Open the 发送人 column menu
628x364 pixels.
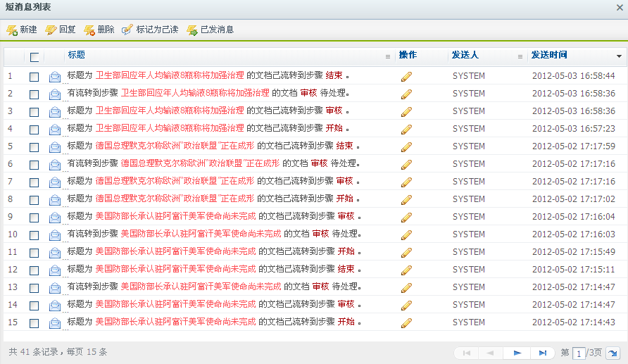point(520,56)
